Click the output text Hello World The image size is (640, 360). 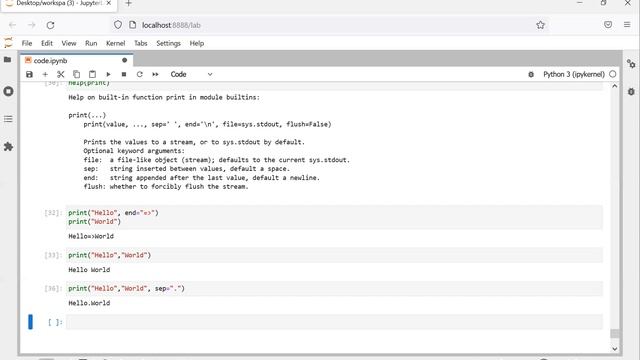[x=89, y=270]
